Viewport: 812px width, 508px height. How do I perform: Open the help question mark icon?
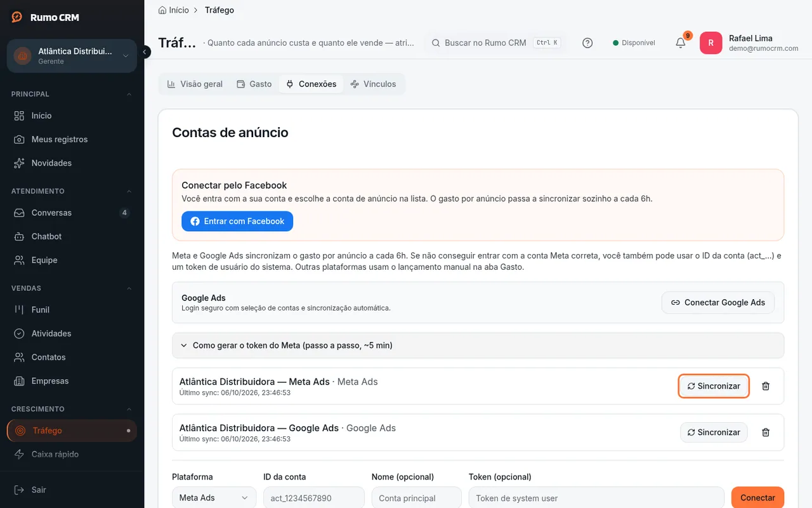587,43
